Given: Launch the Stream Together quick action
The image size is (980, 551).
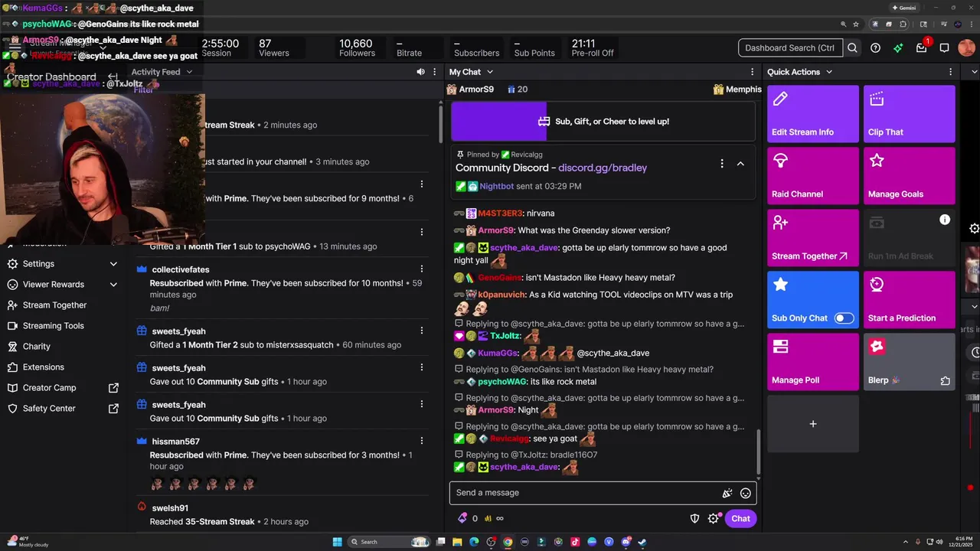Looking at the screenshot, I should tap(813, 237).
